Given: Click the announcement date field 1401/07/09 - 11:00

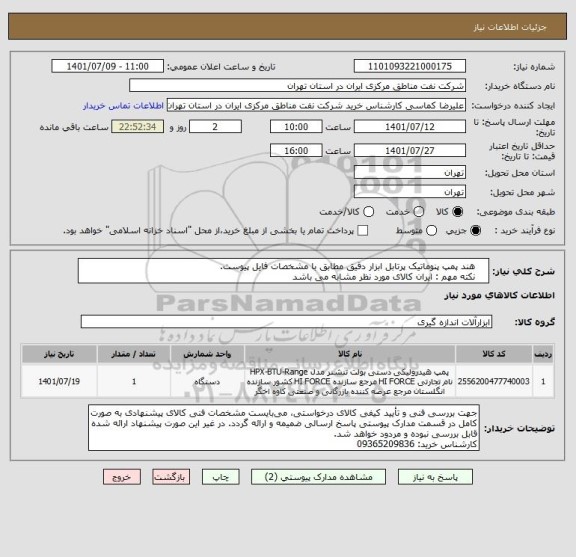Looking at the screenshot, I should coord(108,67).
